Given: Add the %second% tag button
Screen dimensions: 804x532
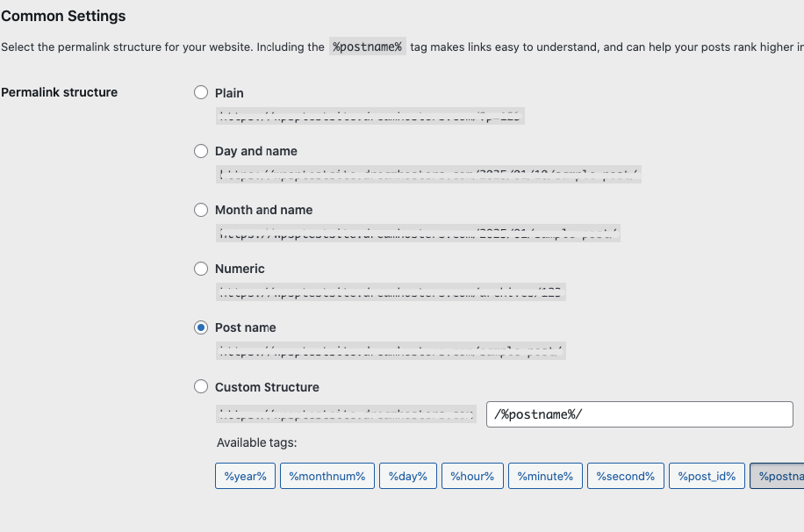Looking at the screenshot, I should (625, 476).
